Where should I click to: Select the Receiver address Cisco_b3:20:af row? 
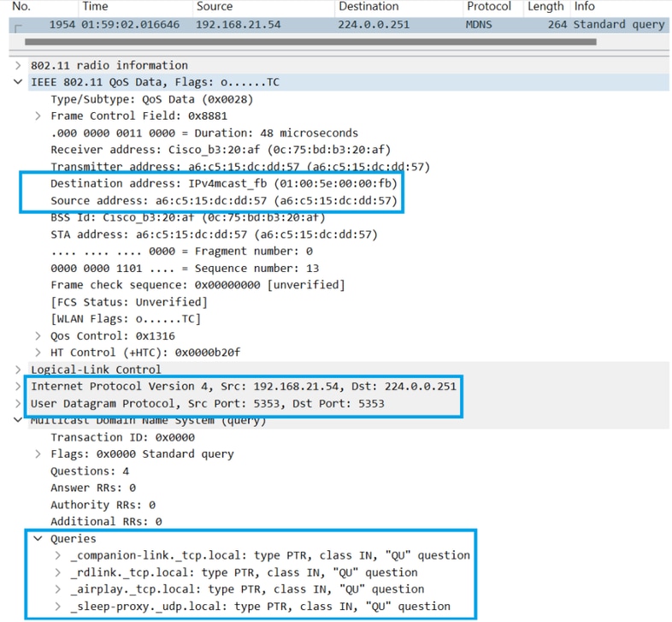pyautogui.click(x=221, y=150)
